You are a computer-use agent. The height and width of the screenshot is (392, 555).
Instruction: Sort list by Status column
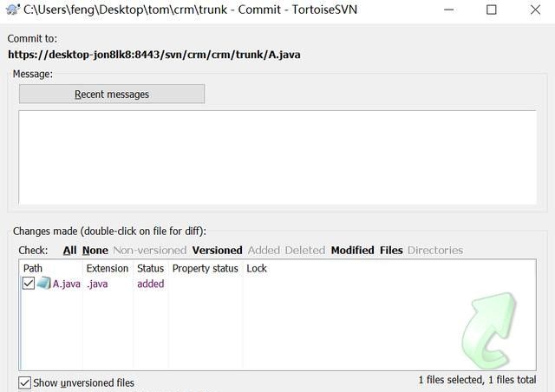point(150,269)
